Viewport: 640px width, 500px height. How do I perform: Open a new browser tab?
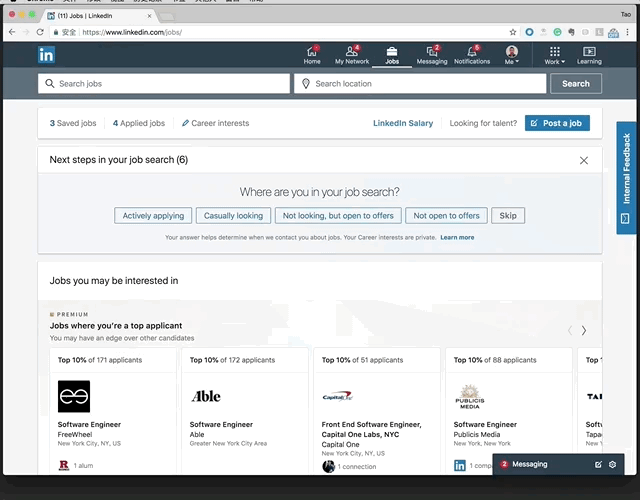167,16
